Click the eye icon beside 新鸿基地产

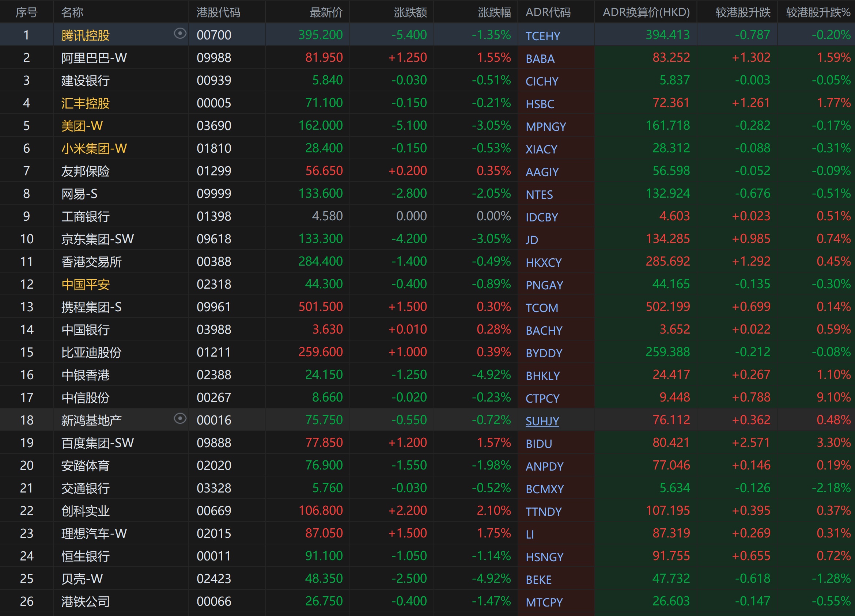(x=180, y=419)
